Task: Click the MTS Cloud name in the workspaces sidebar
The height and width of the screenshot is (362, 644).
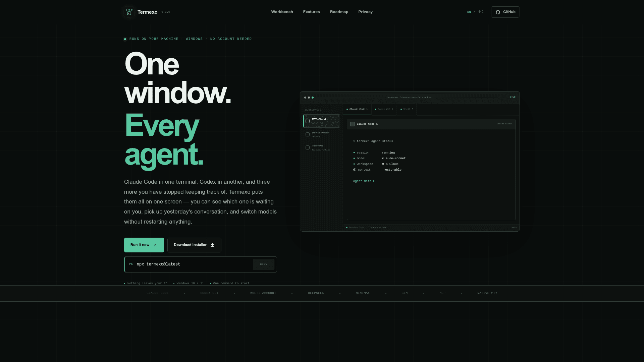Action: (319, 119)
